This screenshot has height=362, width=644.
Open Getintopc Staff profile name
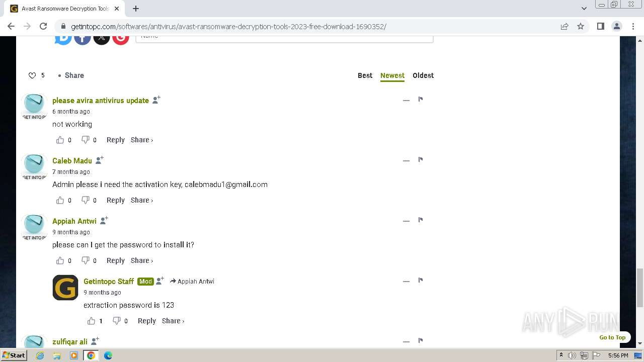[109, 282]
